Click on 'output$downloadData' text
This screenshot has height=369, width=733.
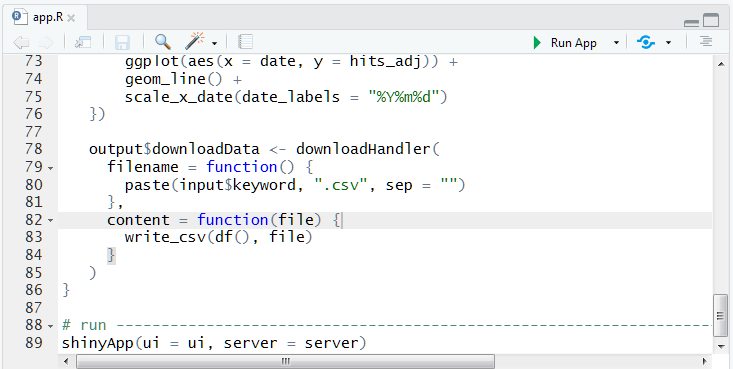click(174, 149)
